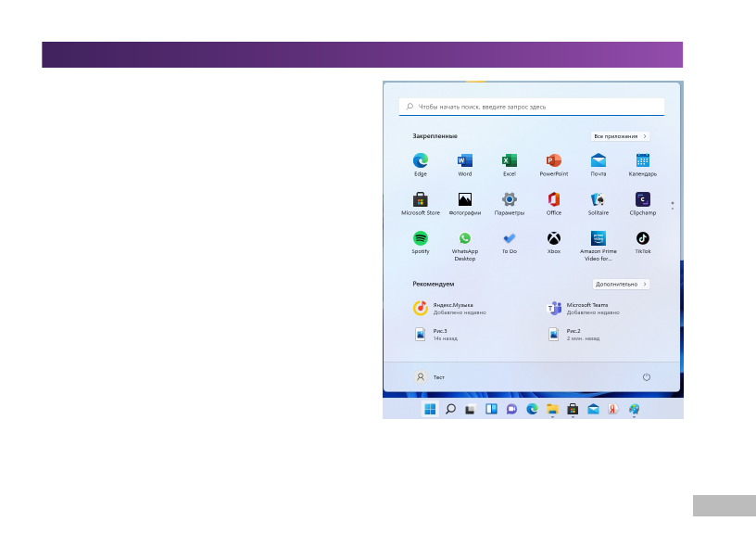The width and height of the screenshot is (756, 547).
Task: Launch Solitaire from pinned apps
Action: (x=598, y=199)
